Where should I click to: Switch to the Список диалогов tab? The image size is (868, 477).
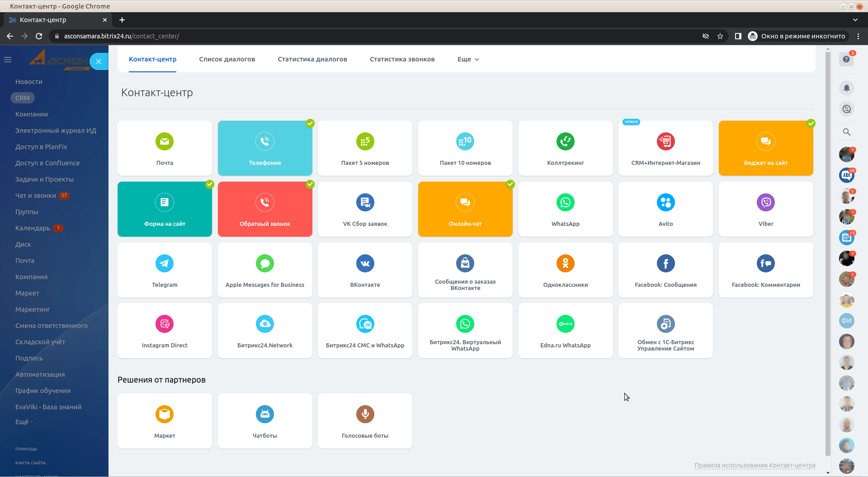coord(227,59)
